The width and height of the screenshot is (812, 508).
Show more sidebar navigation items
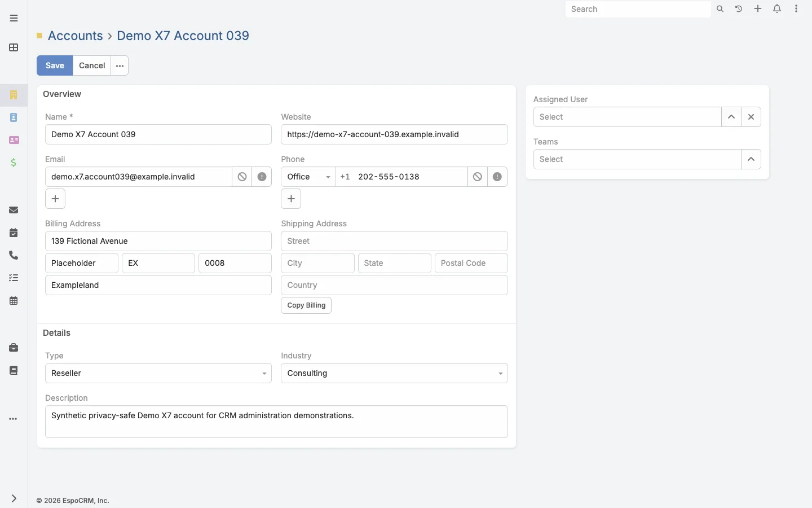click(x=14, y=419)
